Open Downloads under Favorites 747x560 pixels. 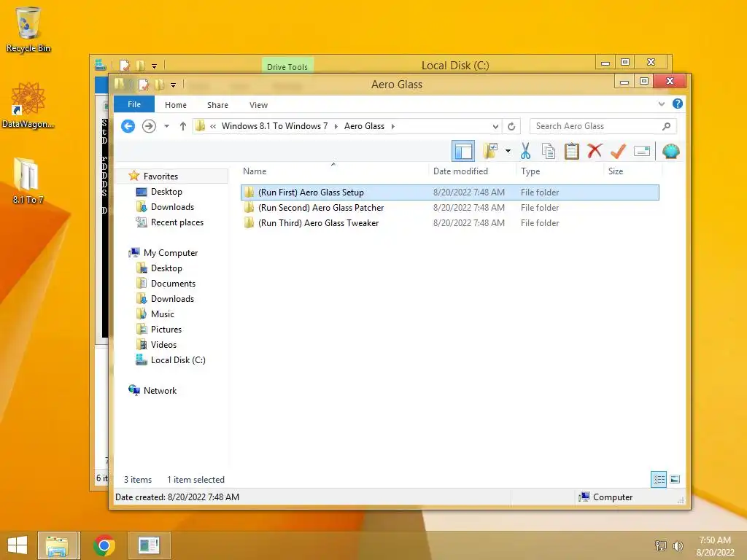coord(172,206)
